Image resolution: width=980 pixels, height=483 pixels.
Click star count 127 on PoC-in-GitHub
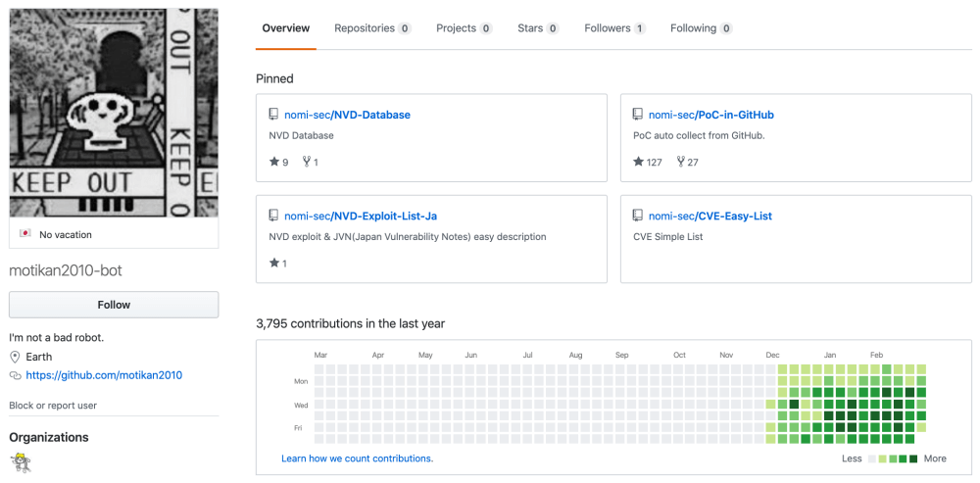[655, 163]
